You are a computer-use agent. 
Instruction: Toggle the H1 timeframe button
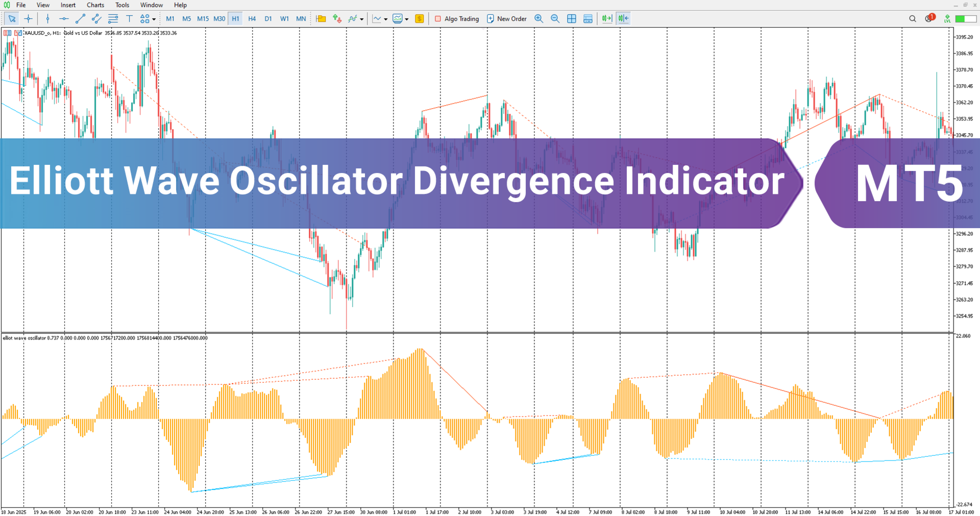235,19
